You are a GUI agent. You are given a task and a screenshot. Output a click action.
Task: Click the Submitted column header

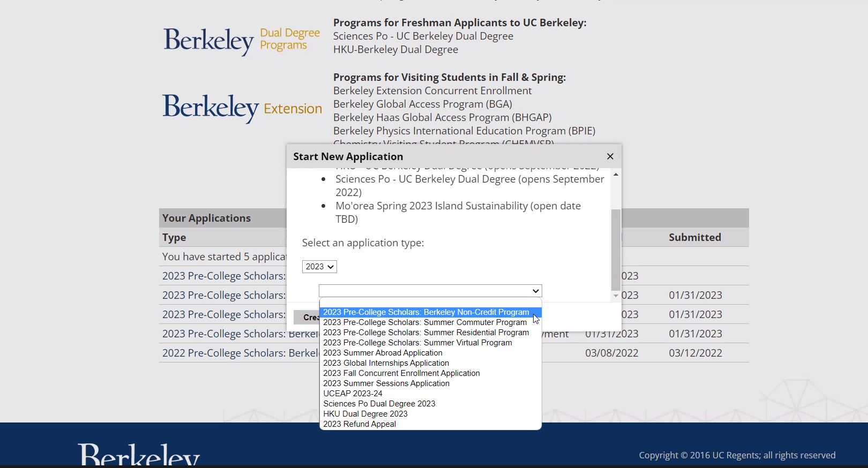click(694, 237)
